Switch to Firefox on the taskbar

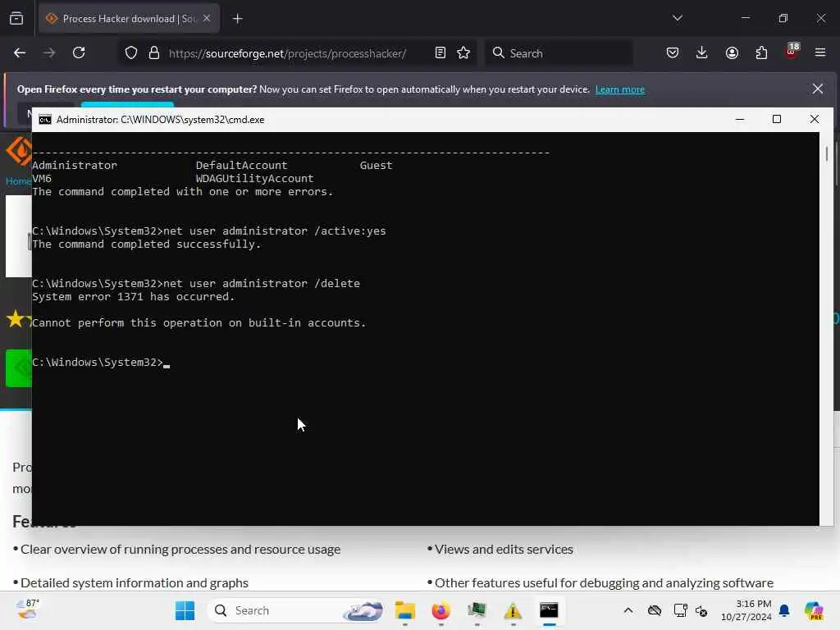click(441, 610)
